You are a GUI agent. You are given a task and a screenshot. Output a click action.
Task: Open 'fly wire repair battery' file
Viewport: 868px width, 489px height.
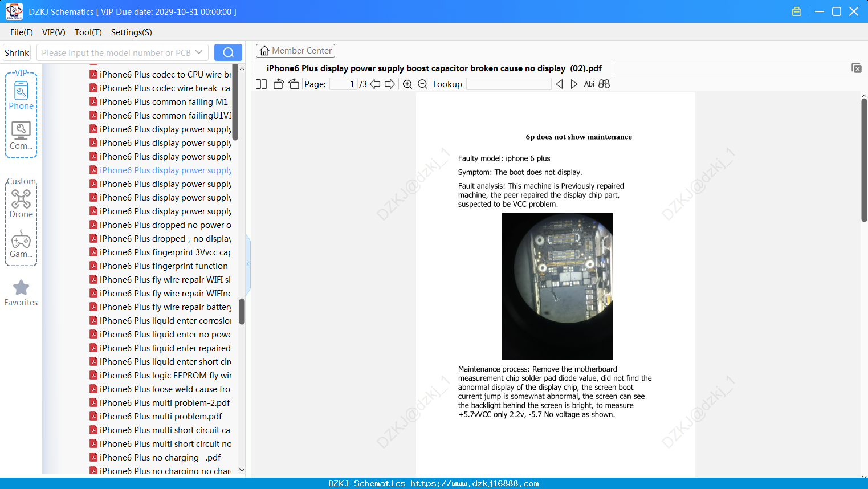tap(161, 307)
